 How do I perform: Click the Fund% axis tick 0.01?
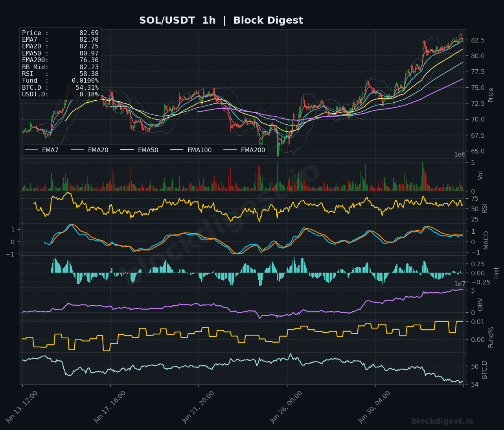click(478, 322)
